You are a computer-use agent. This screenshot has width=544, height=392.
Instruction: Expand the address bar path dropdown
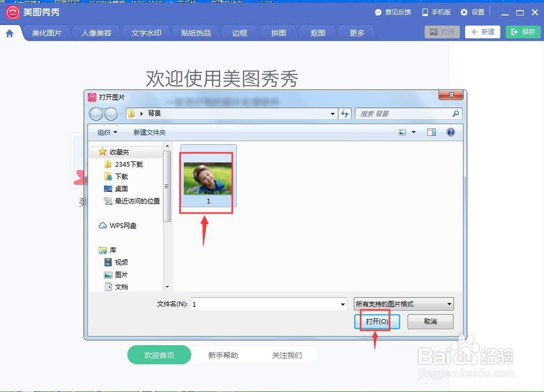coord(332,114)
